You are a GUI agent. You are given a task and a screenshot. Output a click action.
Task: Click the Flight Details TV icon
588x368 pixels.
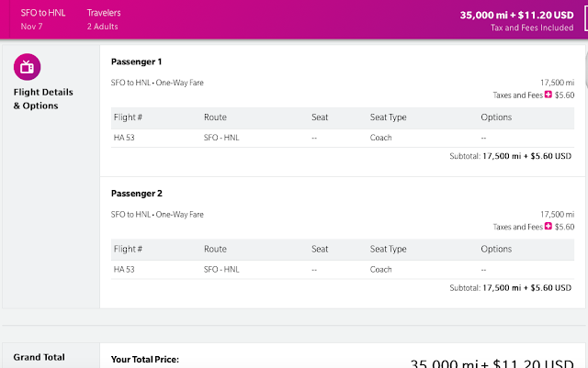pos(28,67)
